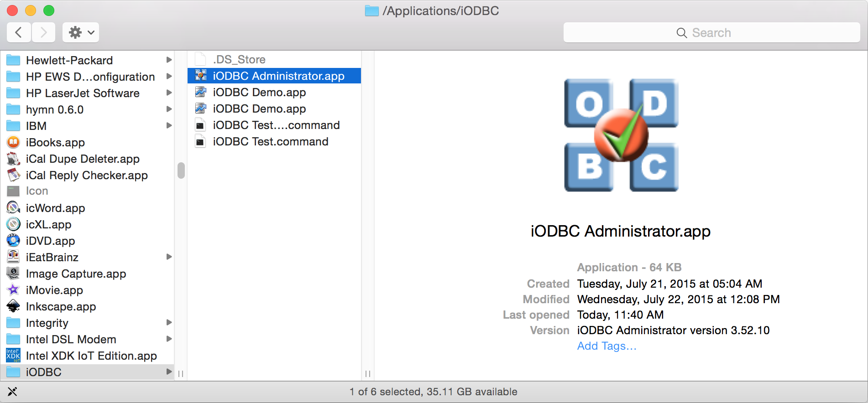This screenshot has height=403, width=868.
Task: Click the /Applications/iODBC title folder icon
Action: click(372, 10)
